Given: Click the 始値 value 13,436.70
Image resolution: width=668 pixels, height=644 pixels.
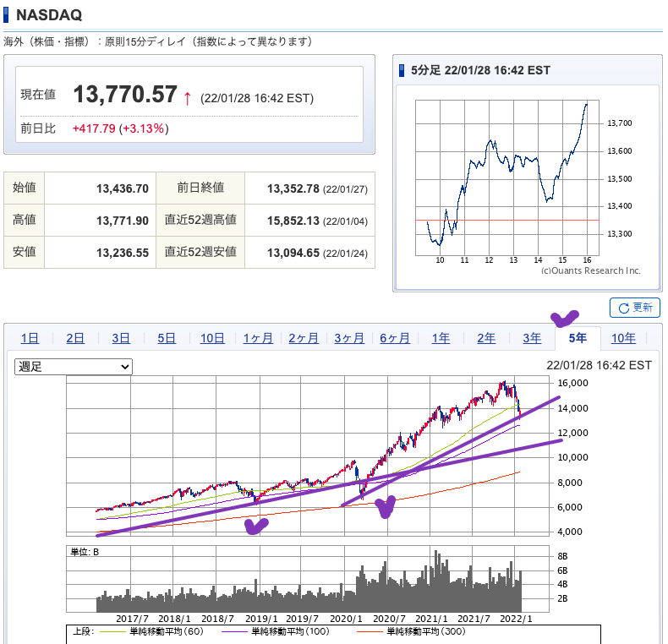Looking at the screenshot, I should 123,188.
